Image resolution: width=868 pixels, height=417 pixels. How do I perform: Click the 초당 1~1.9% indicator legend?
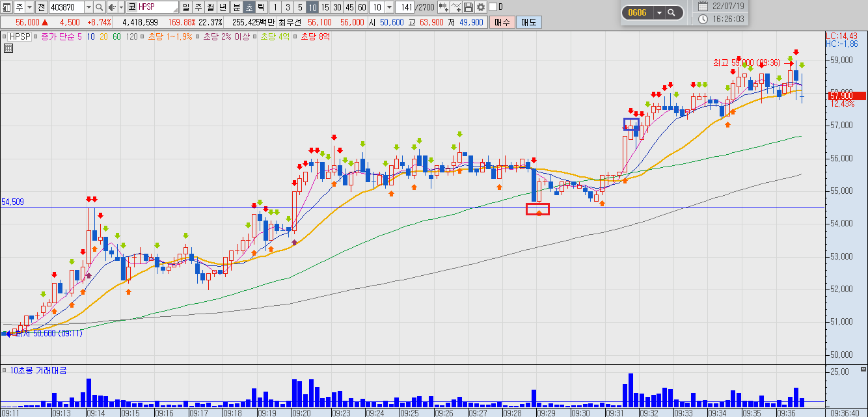point(170,36)
